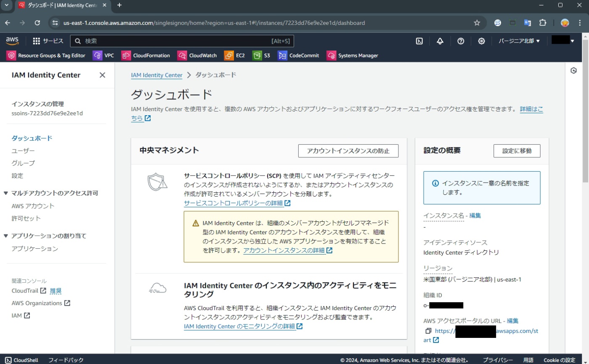Open the EC2 favorite shortcut
Viewport: 589px width, 364px height.
235,55
